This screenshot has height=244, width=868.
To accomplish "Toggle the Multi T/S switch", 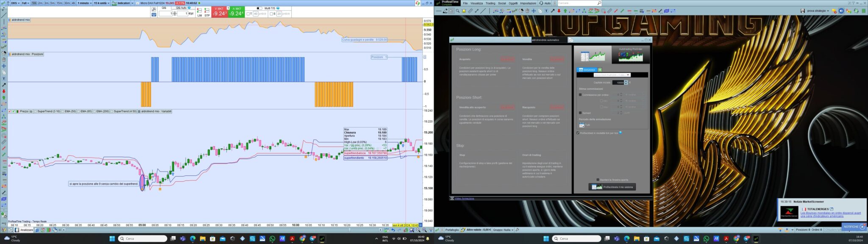I will (x=259, y=8).
